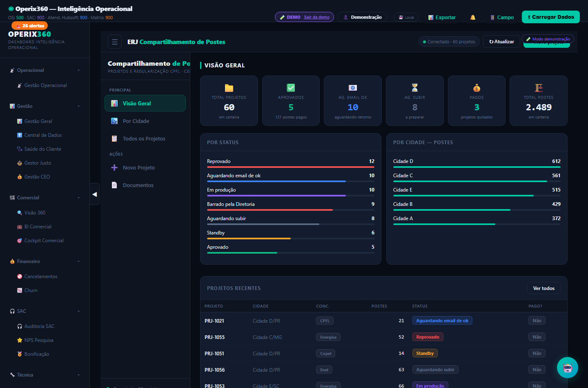This screenshot has width=588, height=388.
Task: Click the NPS Pesquisa star icon
Action: 20,340
